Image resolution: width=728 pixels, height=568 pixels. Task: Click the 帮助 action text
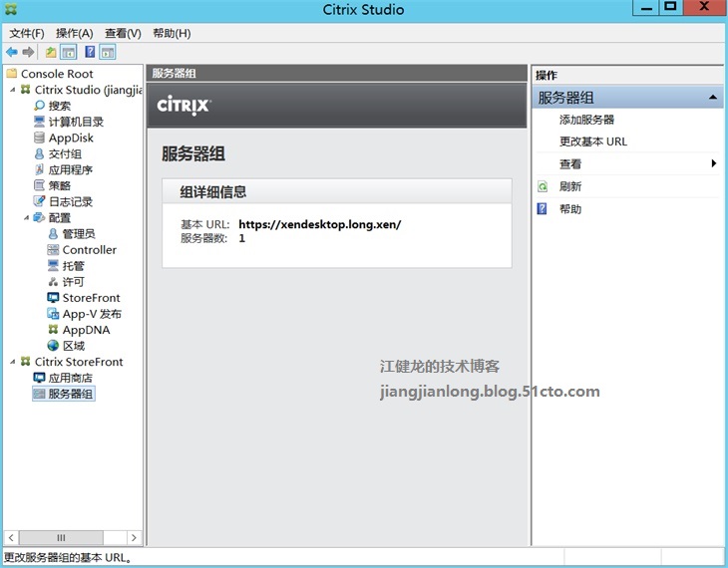(570, 209)
